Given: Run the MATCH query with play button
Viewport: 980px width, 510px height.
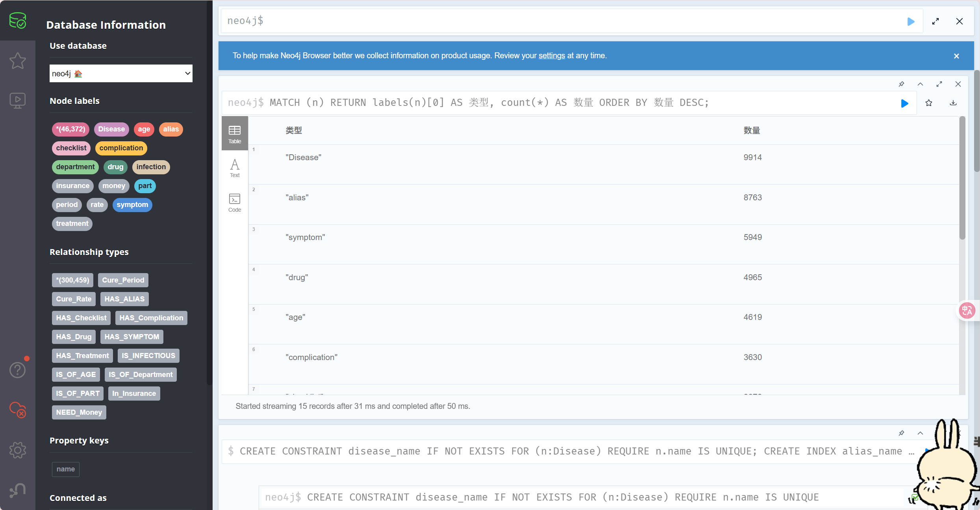Looking at the screenshot, I should (x=904, y=103).
